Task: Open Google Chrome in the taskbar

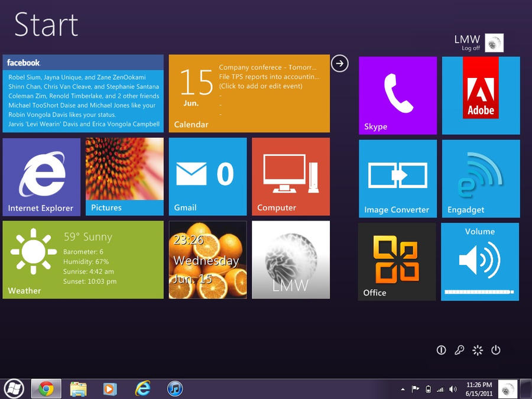Action: coord(46,389)
